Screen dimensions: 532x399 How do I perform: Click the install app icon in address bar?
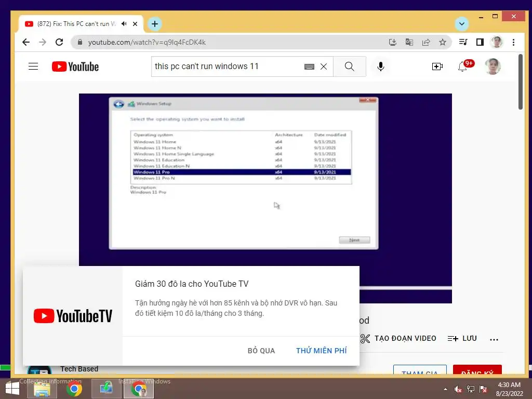[x=393, y=42]
